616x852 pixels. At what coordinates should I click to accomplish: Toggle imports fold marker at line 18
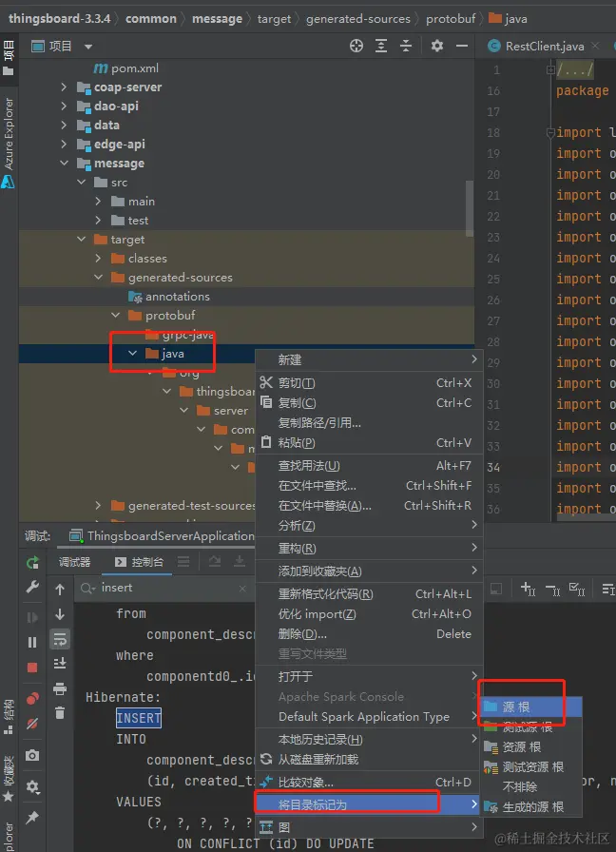[550, 132]
